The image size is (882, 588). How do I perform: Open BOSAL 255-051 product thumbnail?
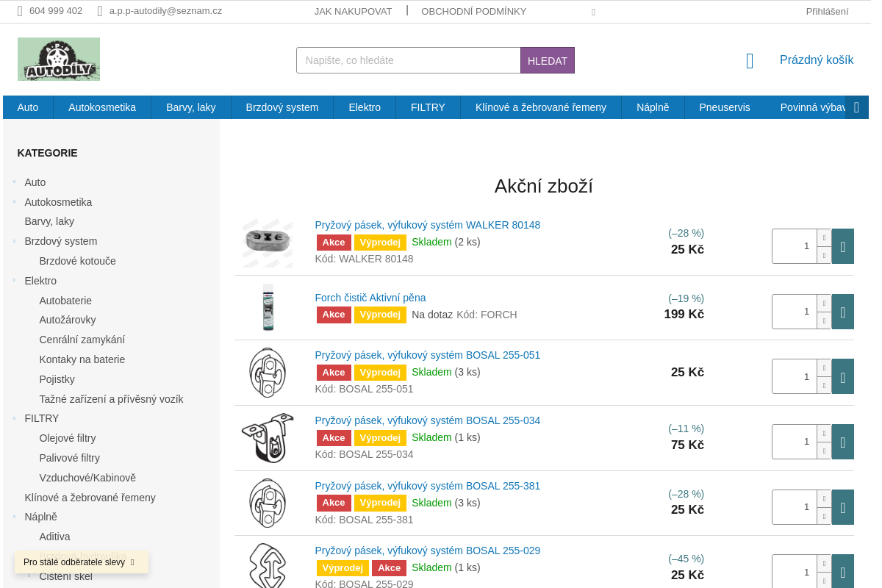click(x=268, y=373)
